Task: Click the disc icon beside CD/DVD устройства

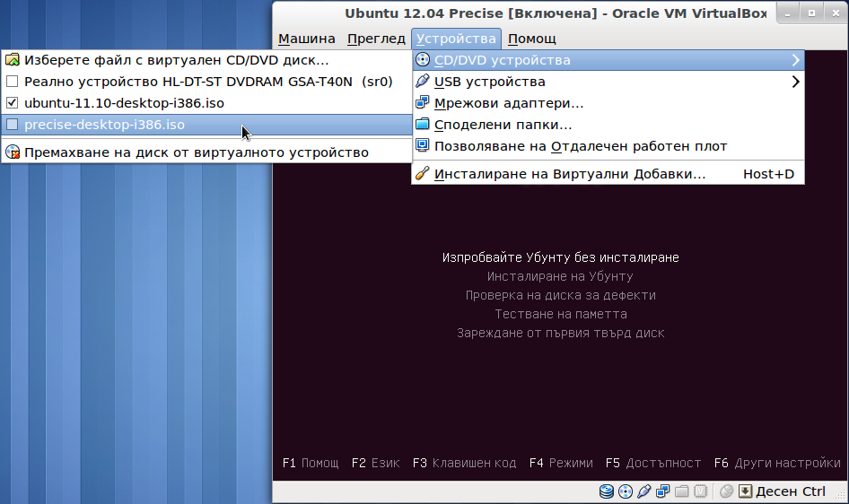Action: pyautogui.click(x=423, y=59)
